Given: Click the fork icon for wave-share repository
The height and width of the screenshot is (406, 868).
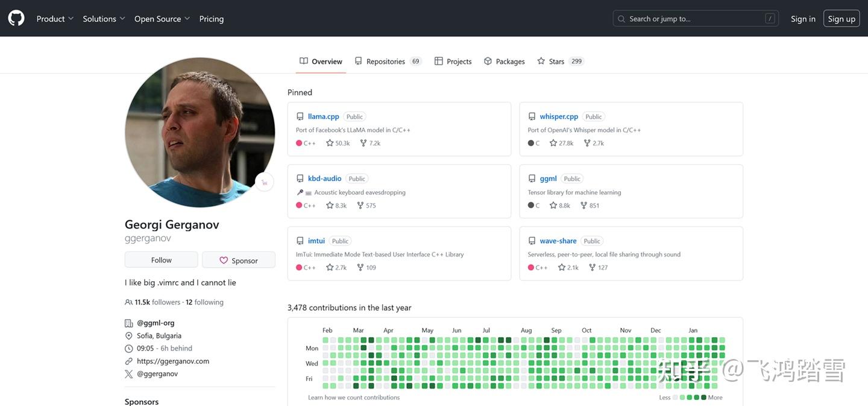Looking at the screenshot, I should click(x=592, y=267).
